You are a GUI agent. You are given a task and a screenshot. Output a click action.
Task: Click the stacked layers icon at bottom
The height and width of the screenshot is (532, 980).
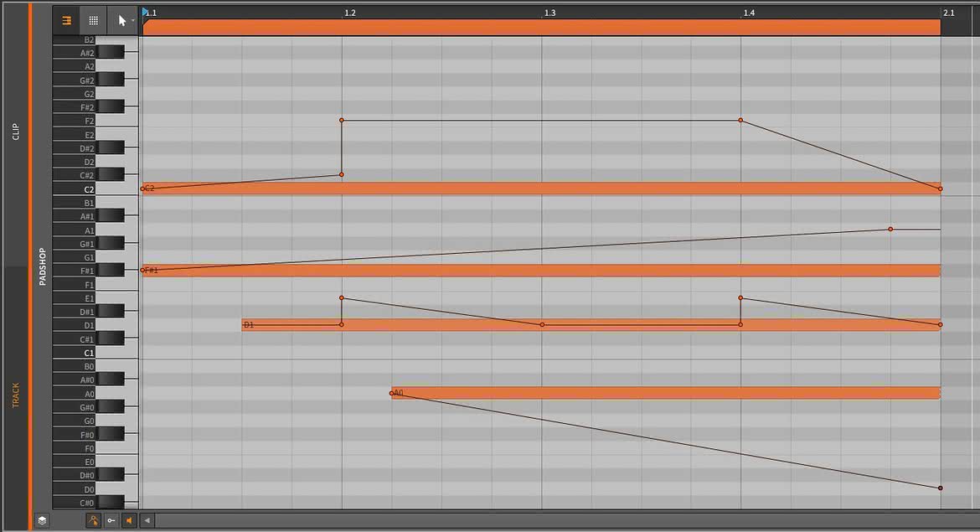click(42, 520)
